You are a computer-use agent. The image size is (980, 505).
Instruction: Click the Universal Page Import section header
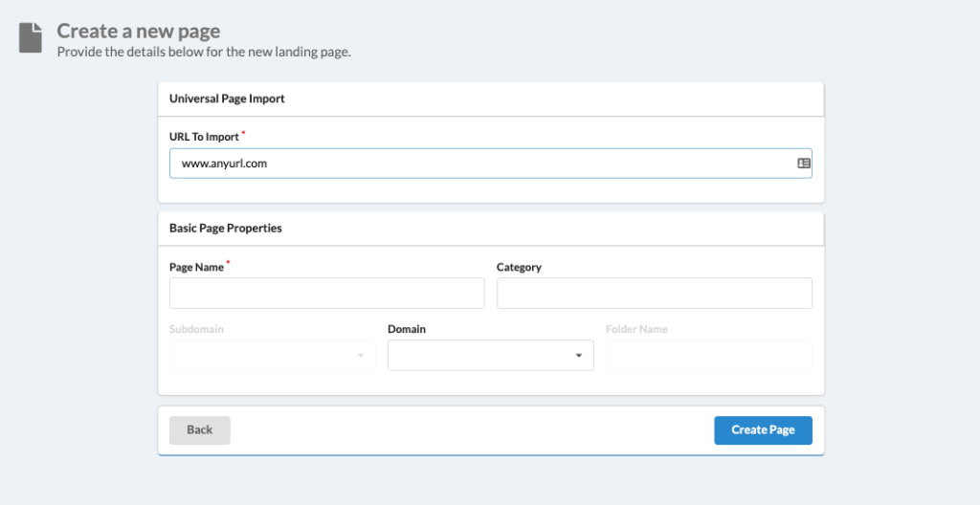click(227, 99)
